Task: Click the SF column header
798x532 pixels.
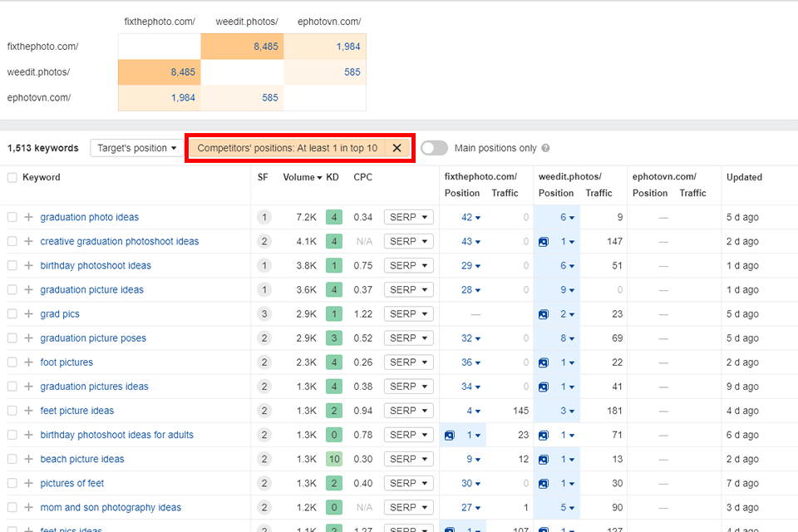Action: click(263, 177)
